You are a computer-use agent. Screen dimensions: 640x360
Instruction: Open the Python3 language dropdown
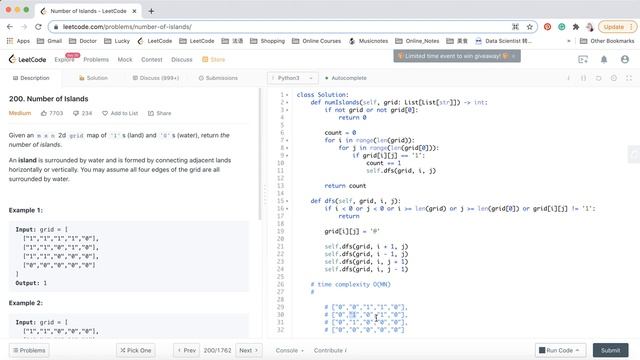pos(292,78)
